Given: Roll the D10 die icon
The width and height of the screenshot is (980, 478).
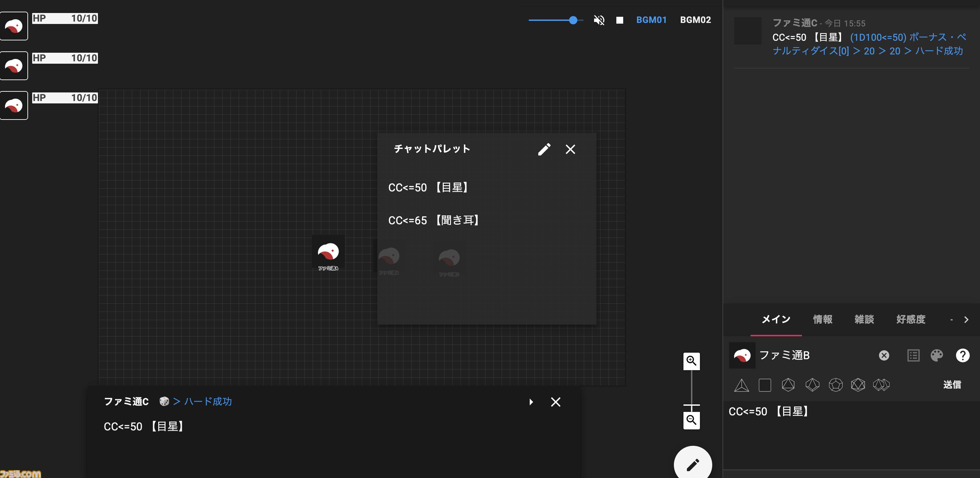Looking at the screenshot, I should (812, 385).
